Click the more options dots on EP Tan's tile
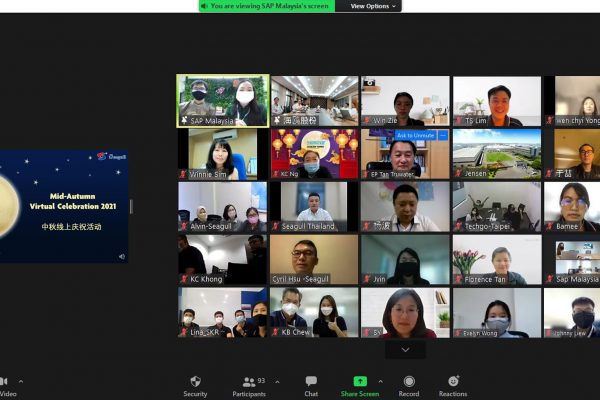The width and height of the screenshot is (600, 400). (x=443, y=135)
